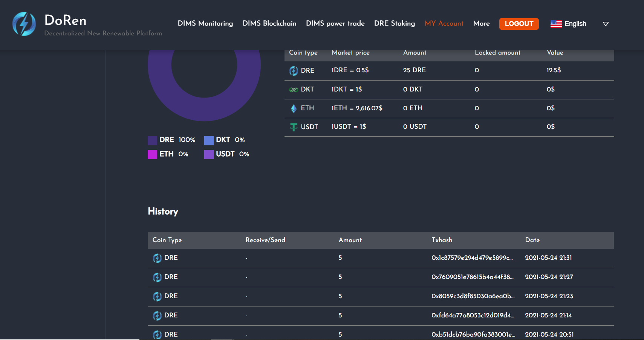Click the 'Locked amount' column header

coord(497,53)
